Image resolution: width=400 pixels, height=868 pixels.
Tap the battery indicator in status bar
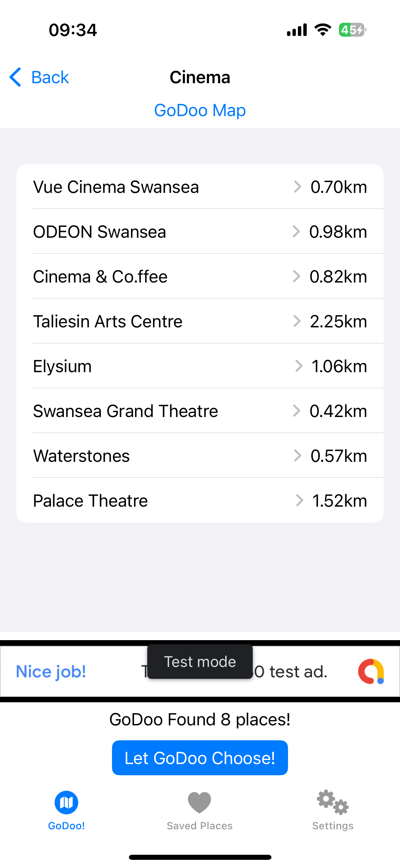click(352, 30)
